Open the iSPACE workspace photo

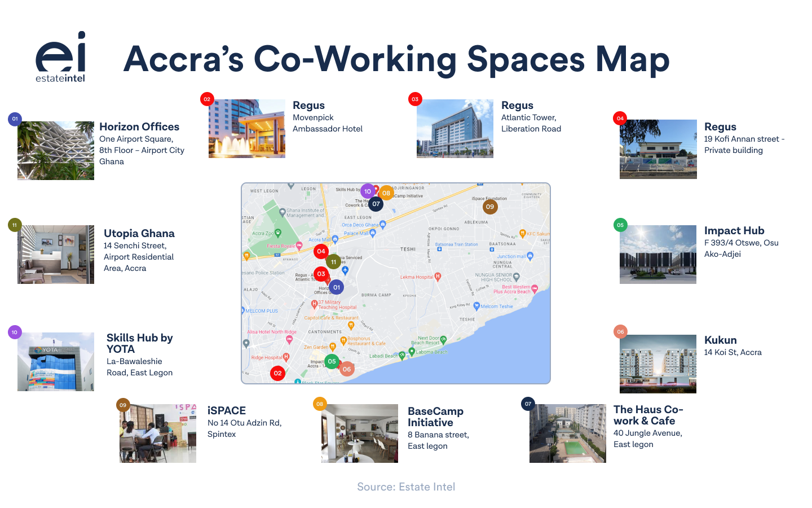click(x=158, y=433)
